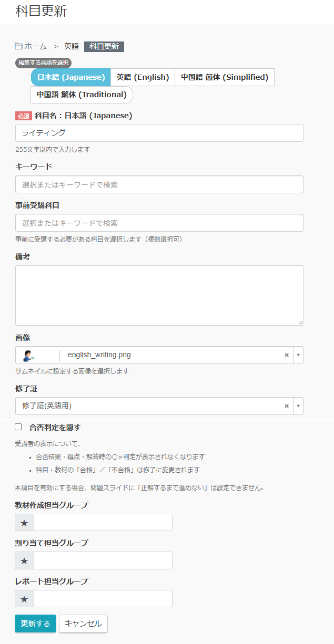Clear the english_writing.png image selection
Image resolution: width=334 pixels, height=644 pixels.
287,355
